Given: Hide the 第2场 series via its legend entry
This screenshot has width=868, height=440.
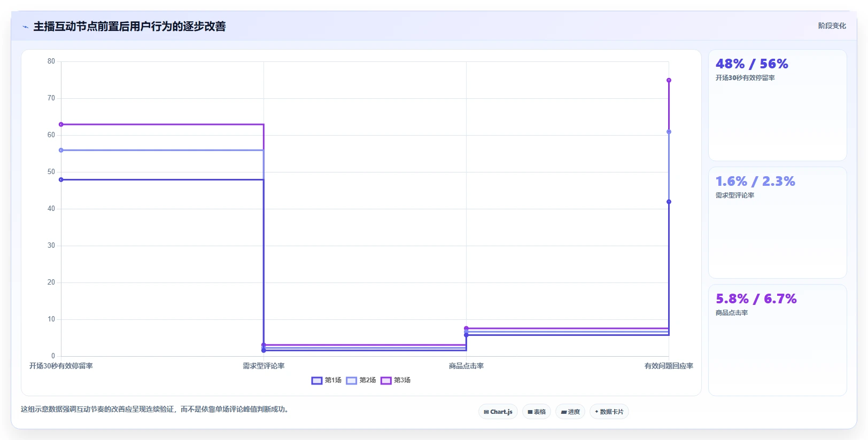Looking at the screenshot, I should [x=361, y=381].
